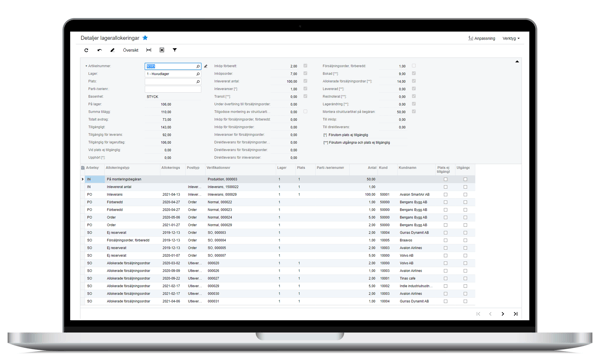Click the Excel export icon in the toolbar

(x=162, y=50)
